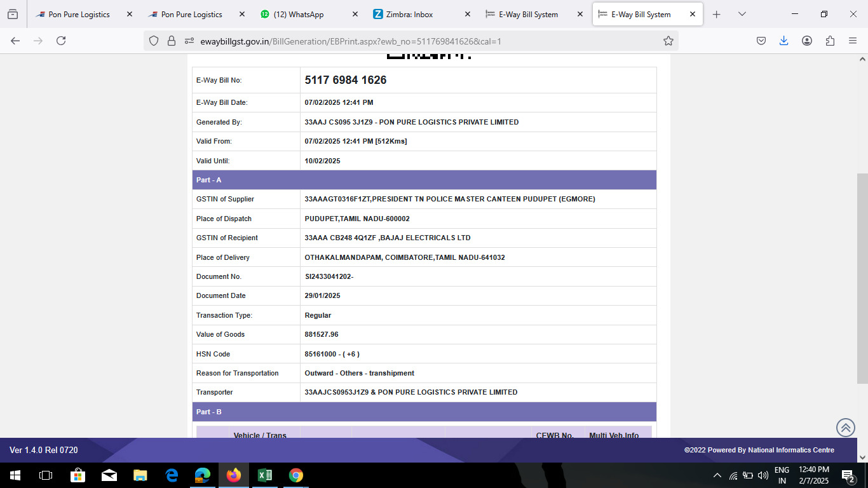Open Firefox downloads panel
The width and height of the screenshot is (868, 488).
(x=783, y=41)
